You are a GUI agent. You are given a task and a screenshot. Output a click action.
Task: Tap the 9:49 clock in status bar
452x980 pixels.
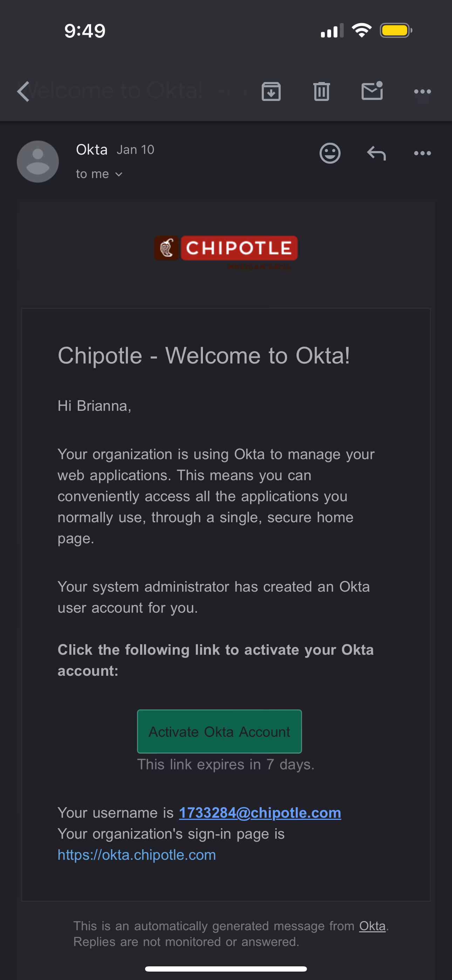point(85,31)
